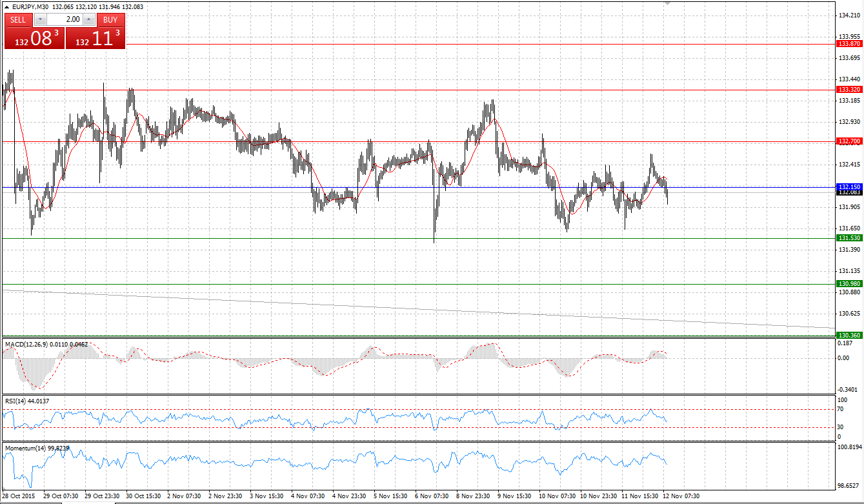The width and height of the screenshot is (864, 504).
Task: Click the 4 Nov 23:30 time label
Action: click(349, 496)
